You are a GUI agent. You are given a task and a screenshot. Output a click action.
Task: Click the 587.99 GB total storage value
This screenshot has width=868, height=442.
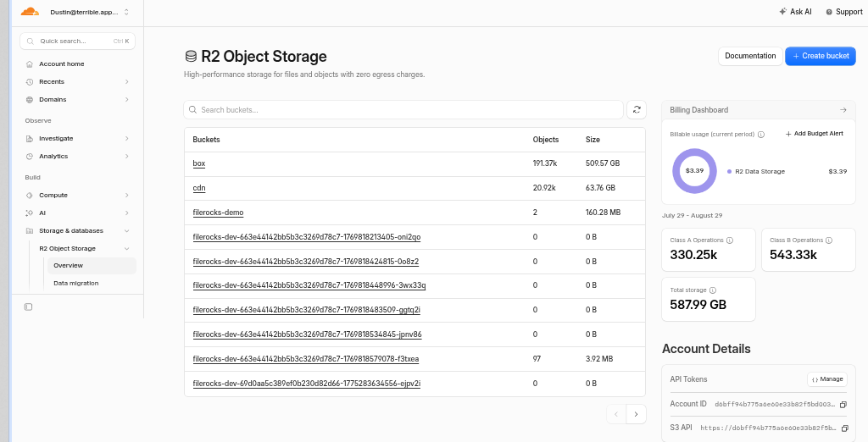point(698,304)
